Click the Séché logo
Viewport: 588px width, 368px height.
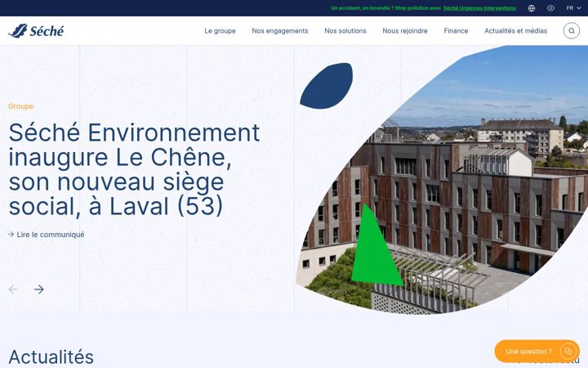(36, 31)
